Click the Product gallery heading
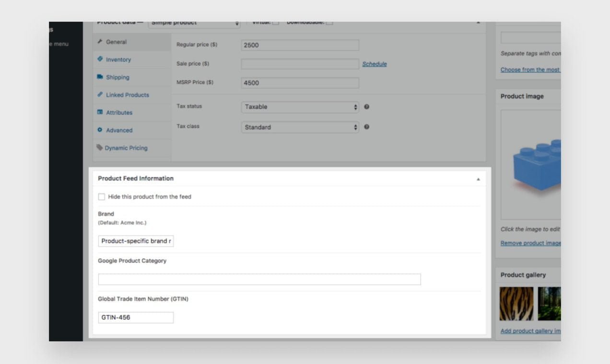The height and width of the screenshot is (364, 610). click(x=523, y=275)
